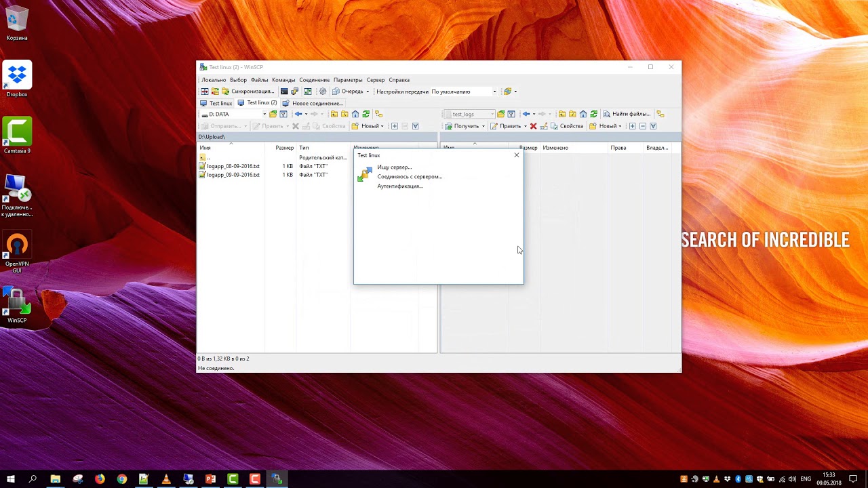868x488 pixels.
Task: Expand remote panel Новый dropdown arrow
Action: (x=620, y=126)
